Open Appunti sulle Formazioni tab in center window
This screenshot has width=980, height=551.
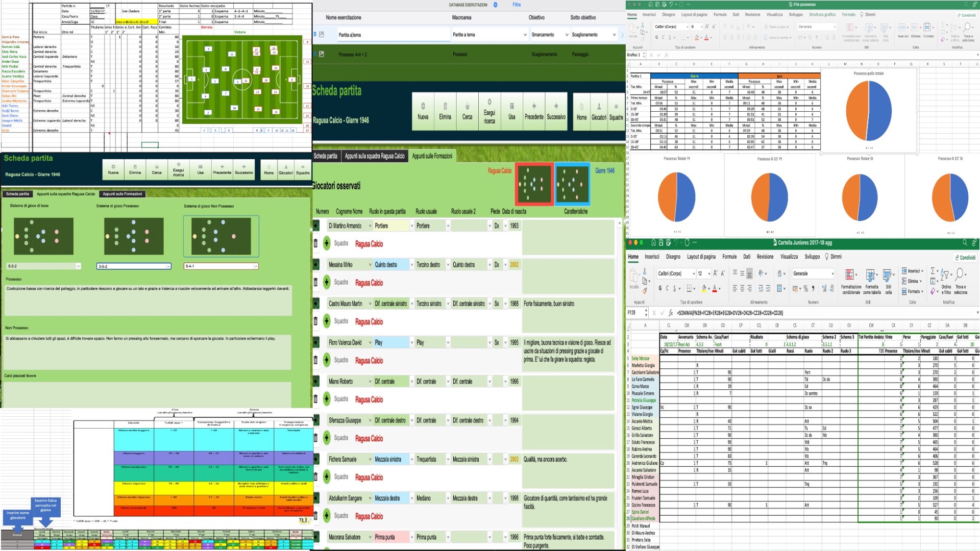(x=432, y=156)
